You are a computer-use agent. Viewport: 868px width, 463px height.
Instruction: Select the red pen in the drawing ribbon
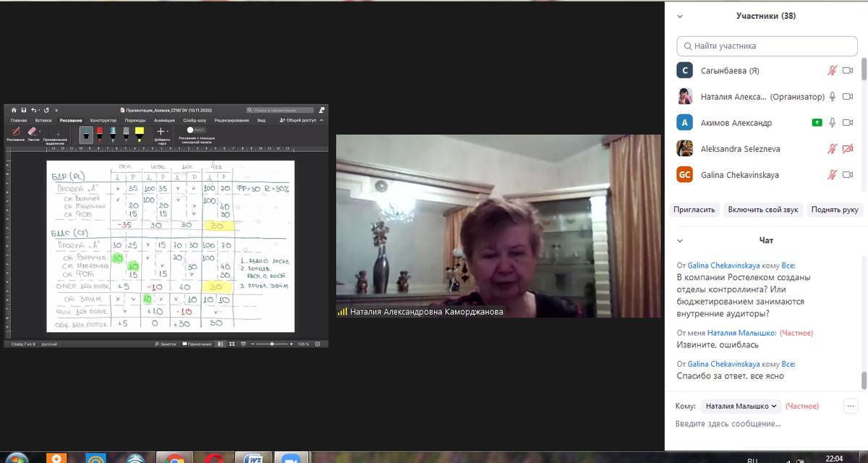click(99, 133)
